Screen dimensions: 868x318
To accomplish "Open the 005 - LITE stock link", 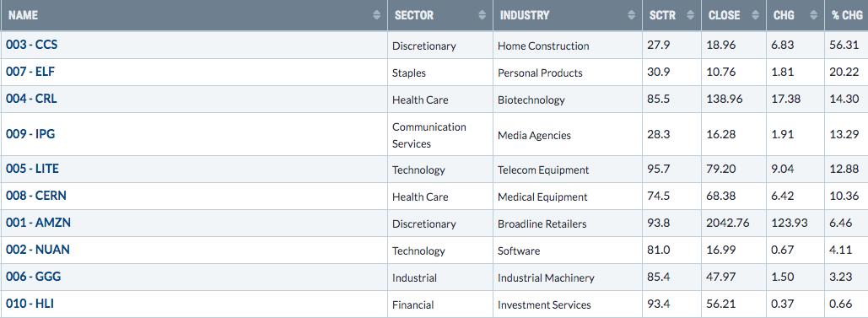I will pyautogui.click(x=32, y=169).
